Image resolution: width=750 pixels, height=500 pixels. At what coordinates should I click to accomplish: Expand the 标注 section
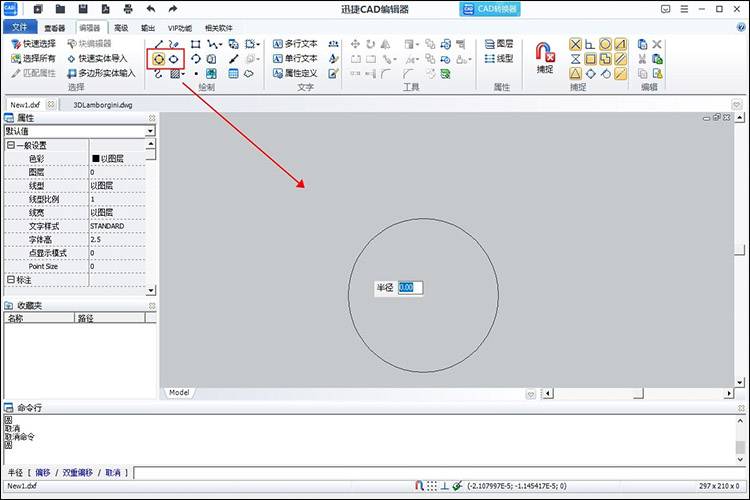11,279
